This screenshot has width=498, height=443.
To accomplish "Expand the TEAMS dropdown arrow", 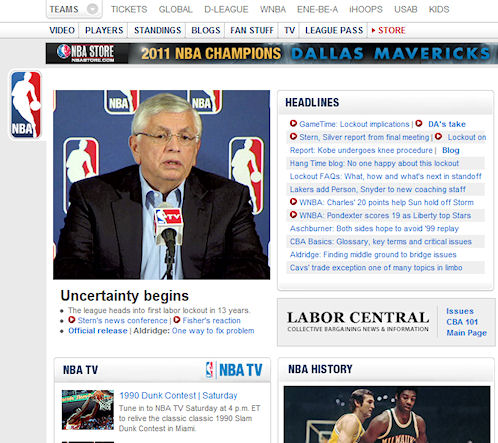I will pyautogui.click(x=92, y=9).
